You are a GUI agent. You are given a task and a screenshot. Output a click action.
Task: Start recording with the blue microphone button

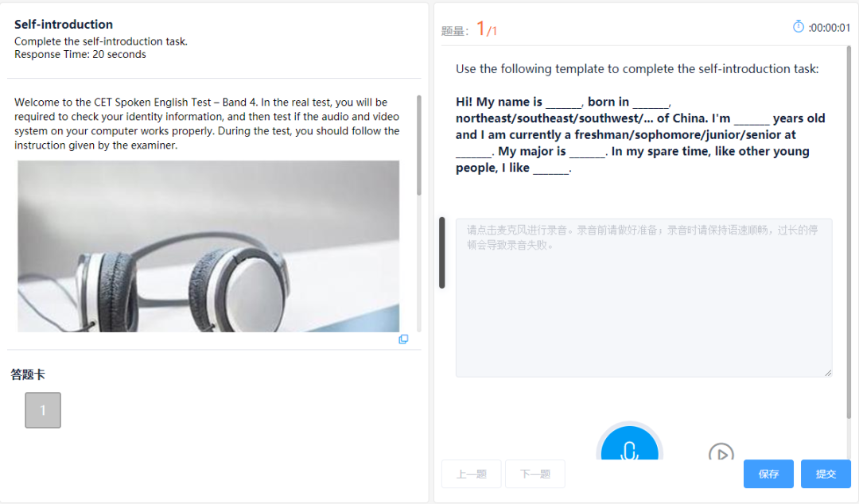point(629,444)
